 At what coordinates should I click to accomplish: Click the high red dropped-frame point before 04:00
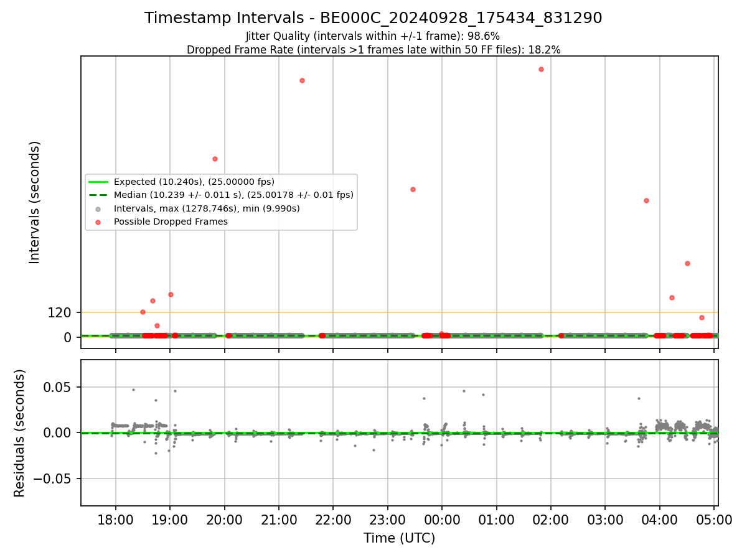[646, 200]
